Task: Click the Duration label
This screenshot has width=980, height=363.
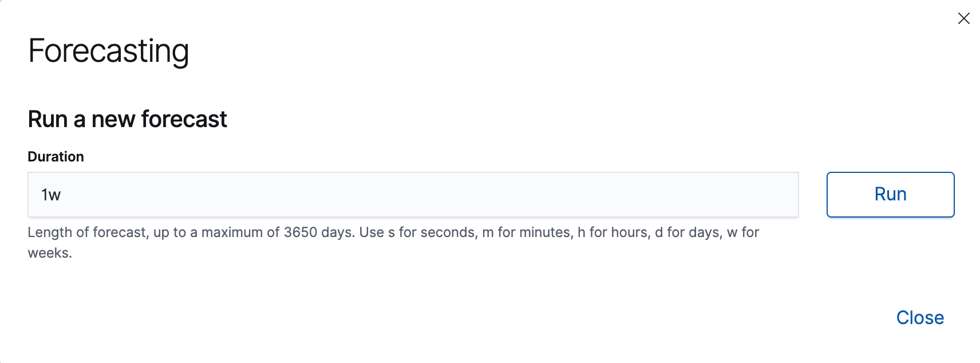Action: [x=56, y=156]
